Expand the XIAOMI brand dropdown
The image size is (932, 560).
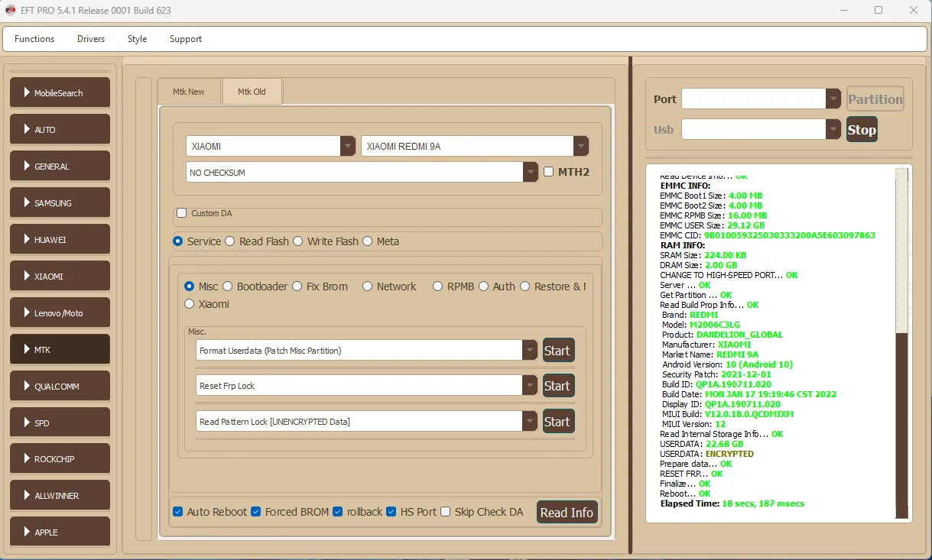pos(348,146)
